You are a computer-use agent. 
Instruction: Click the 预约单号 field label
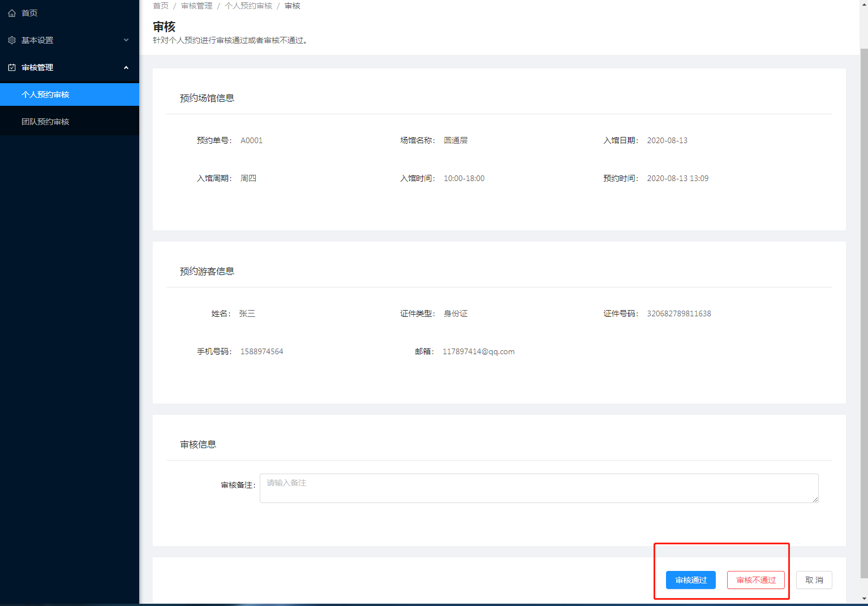pos(214,140)
